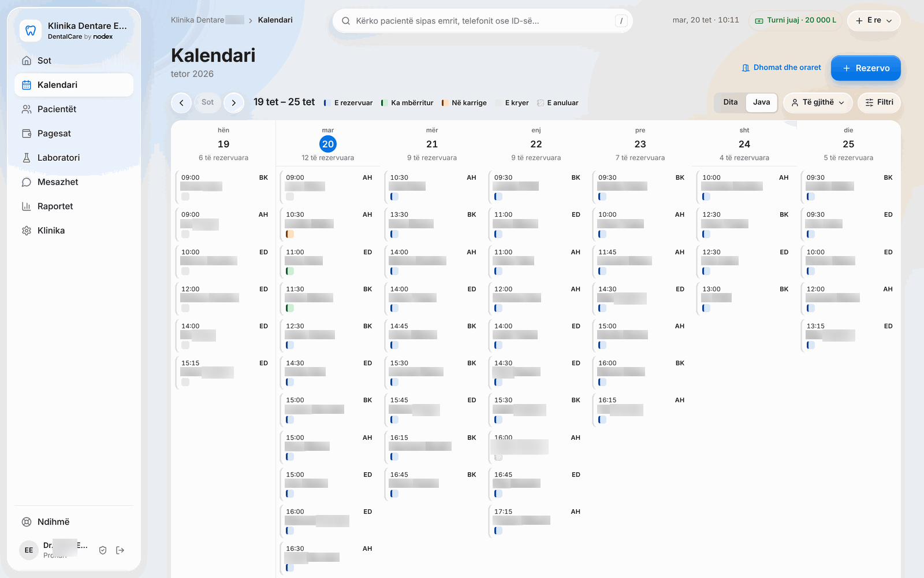This screenshot has height=578, width=924.
Task: Select the Kalendari sidebar item
Action: pyautogui.click(x=74, y=85)
